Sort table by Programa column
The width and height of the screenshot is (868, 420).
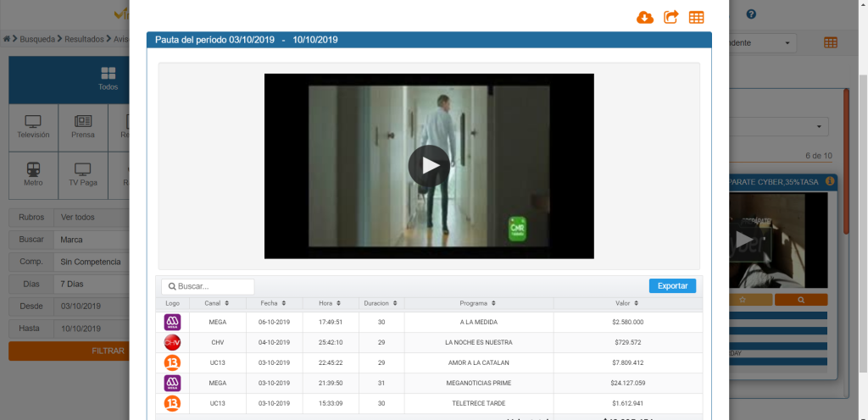(478, 303)
